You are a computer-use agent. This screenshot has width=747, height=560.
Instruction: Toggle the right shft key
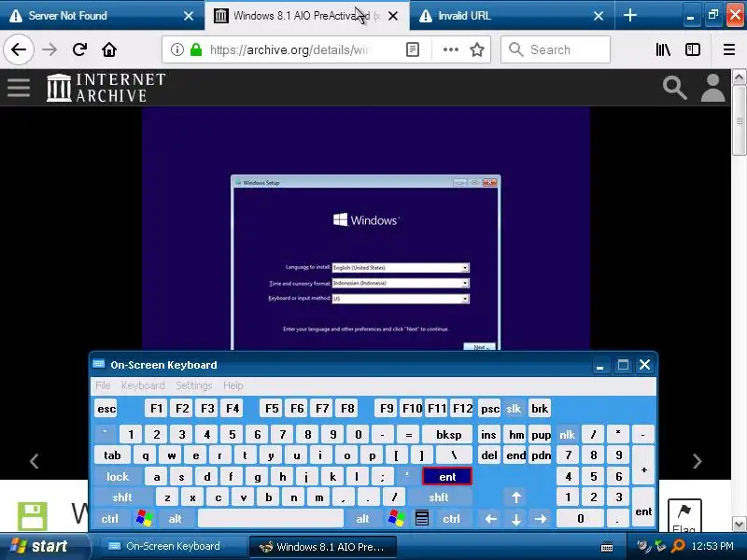click(x=439, y=497)
